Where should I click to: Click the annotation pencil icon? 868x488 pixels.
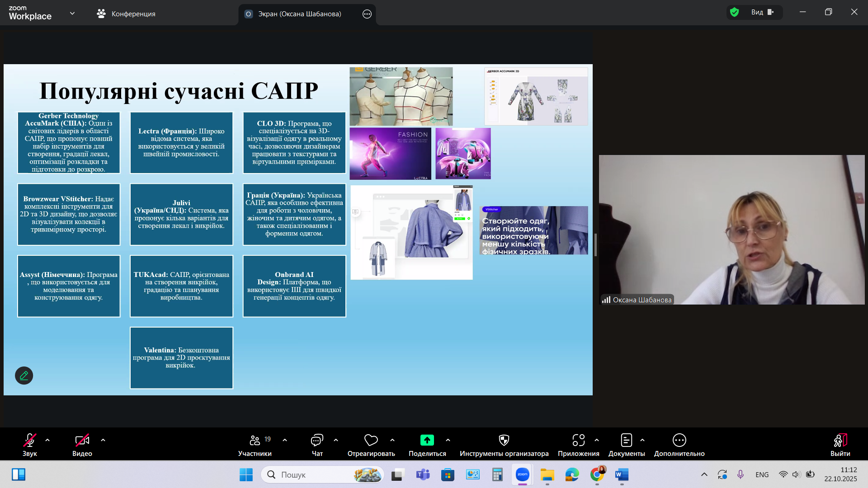click(24, 375)
